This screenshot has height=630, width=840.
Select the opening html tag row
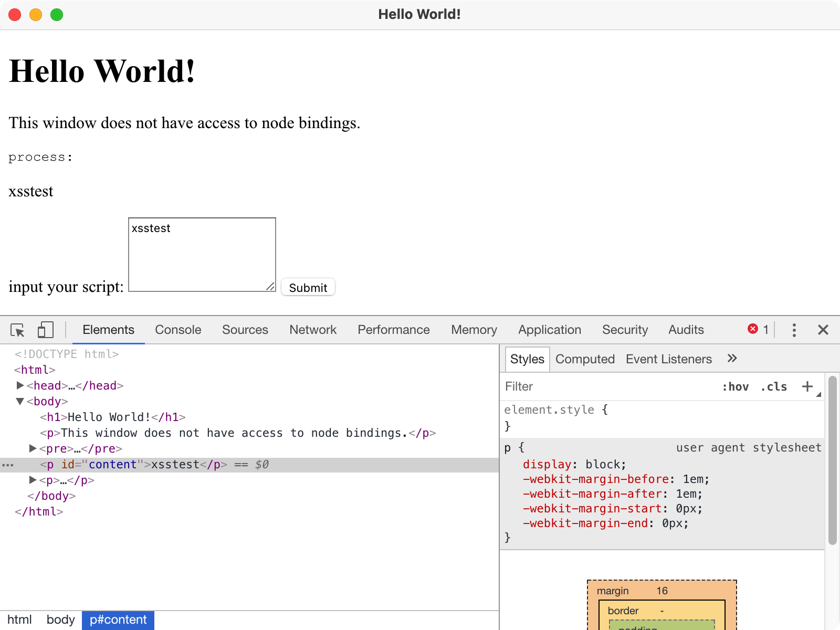pos(249,370)
